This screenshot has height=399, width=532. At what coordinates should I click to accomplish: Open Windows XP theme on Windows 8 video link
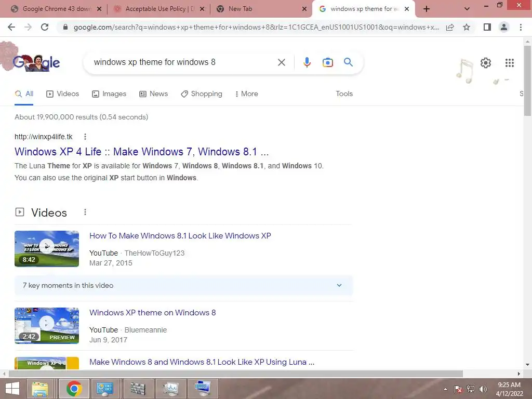[x=152, y=312]
